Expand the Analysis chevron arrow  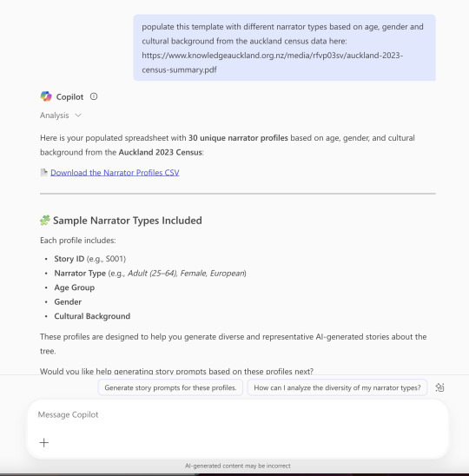[x=78, y=116]
